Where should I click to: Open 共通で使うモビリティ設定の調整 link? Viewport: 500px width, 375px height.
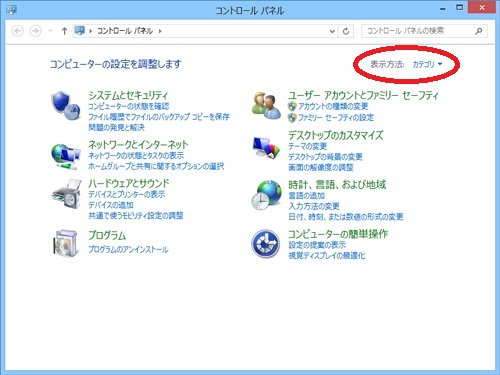coord(136,215)
